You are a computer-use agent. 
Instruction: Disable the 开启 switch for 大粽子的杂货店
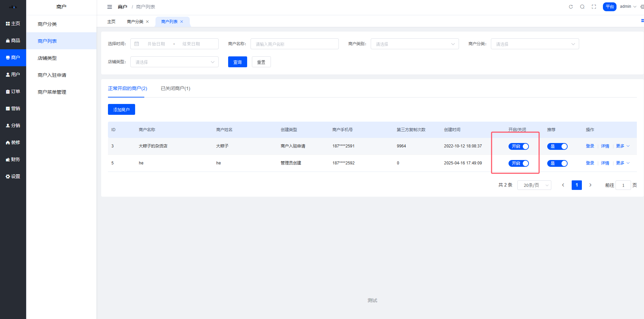[518, 146]
